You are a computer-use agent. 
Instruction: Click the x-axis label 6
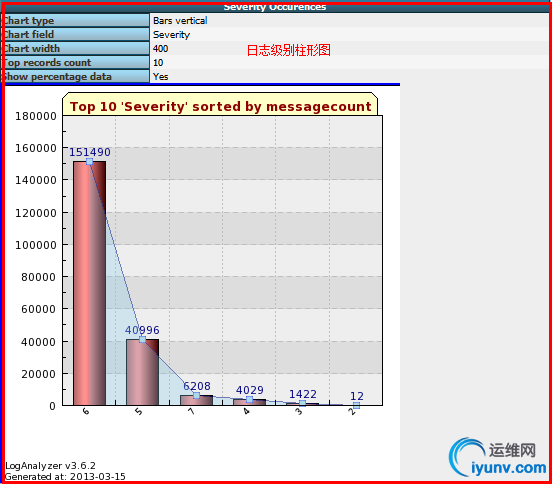86,411
